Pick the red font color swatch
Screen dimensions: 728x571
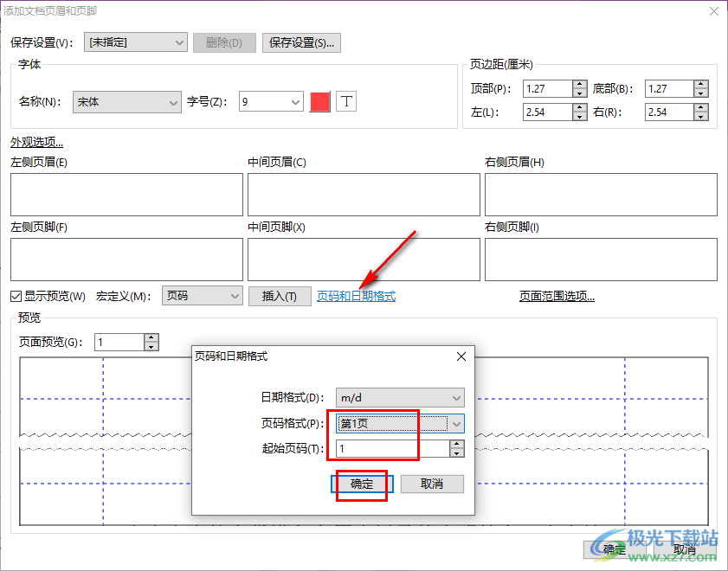click(320, 101)
